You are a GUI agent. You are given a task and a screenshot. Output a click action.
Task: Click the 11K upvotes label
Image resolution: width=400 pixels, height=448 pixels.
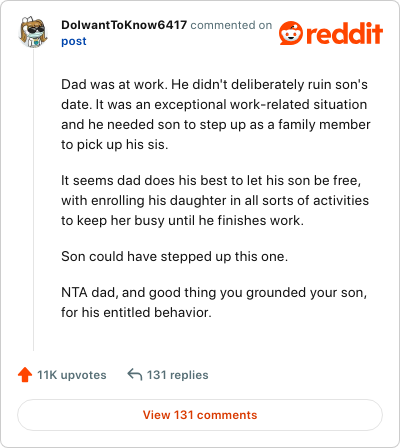click(x=72, y=375)
